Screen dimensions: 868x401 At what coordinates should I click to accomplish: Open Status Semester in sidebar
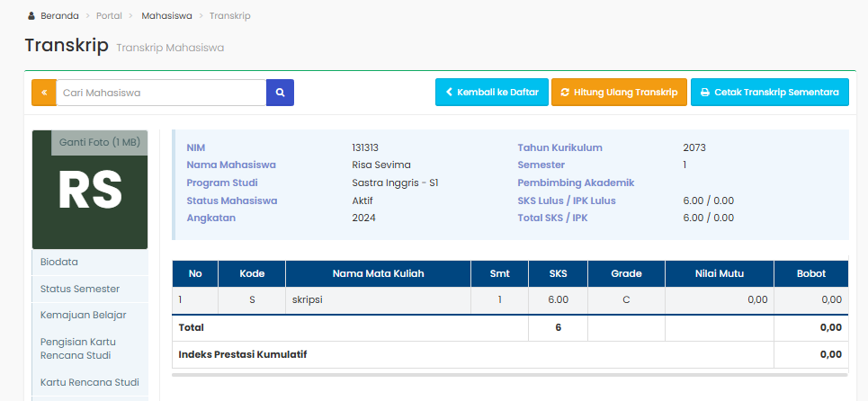[90, 289]
